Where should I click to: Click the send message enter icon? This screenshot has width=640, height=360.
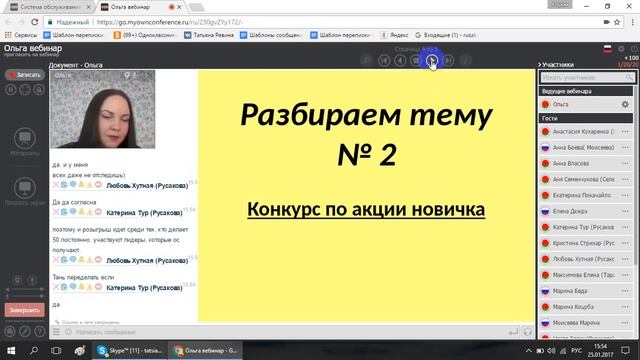point(513,332)
